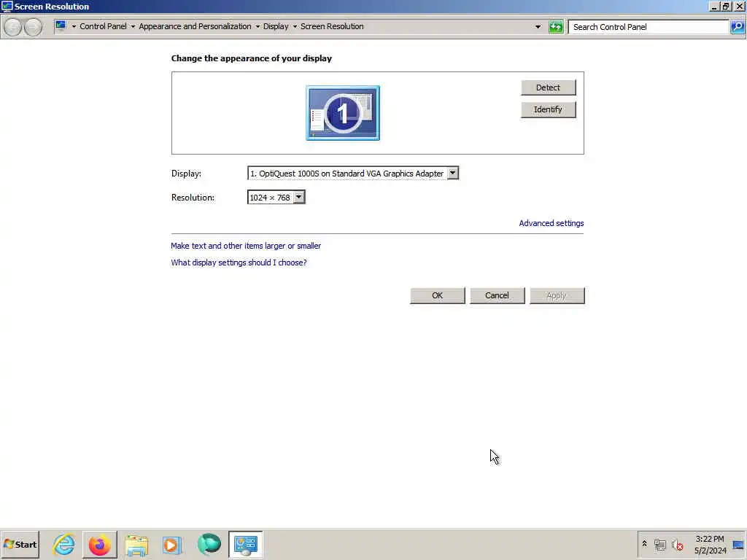Image resolution: width=747 pixels, height=560 pixels.
Task: Click the address bar display icon
Action: tap(61, 26)
